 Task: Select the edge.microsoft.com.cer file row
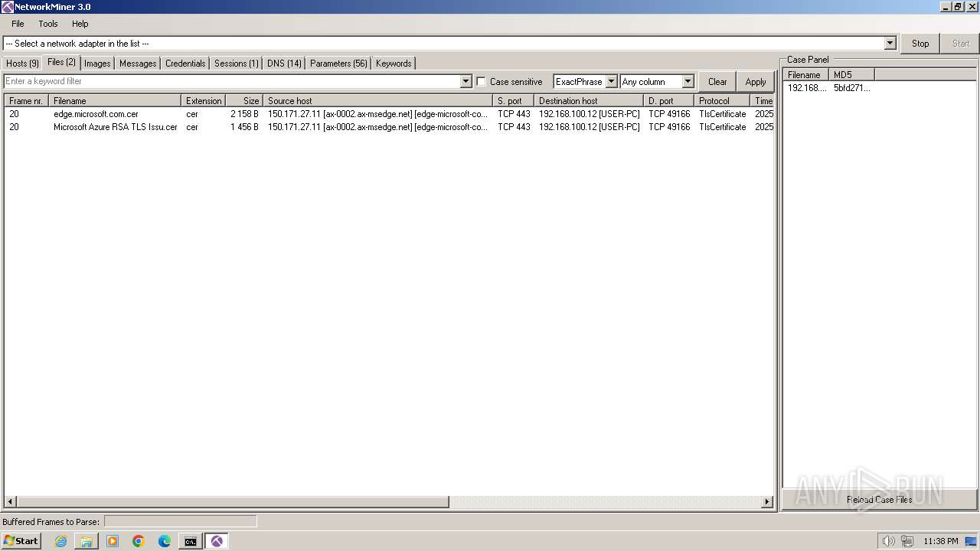coord(390,114)
